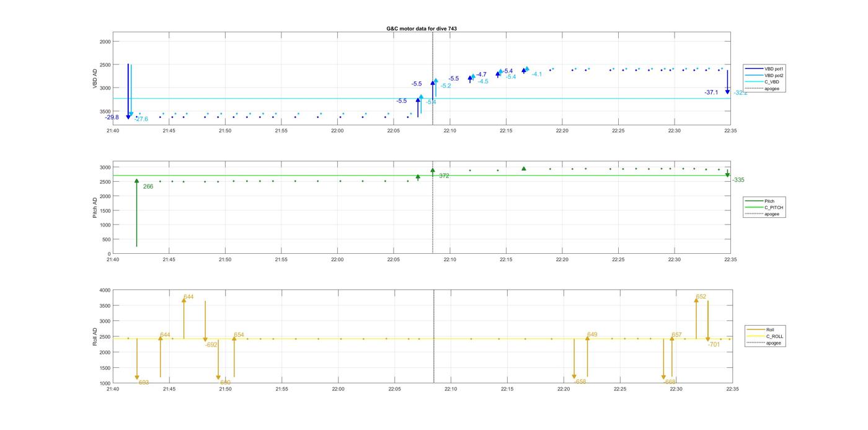Click the '2000' y-tick in VBD plot

(105, 42)
